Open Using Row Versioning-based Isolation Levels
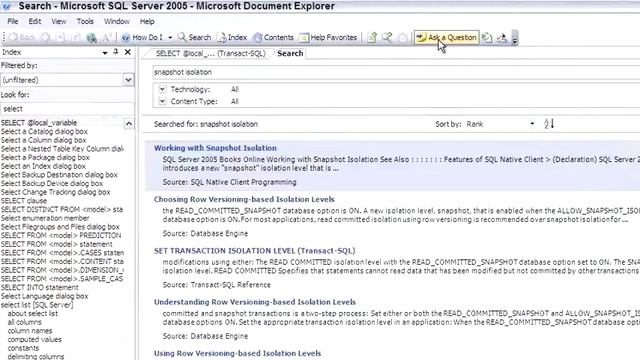The height and width of the screenshot is (360, 640). click(x=237, y=353)
